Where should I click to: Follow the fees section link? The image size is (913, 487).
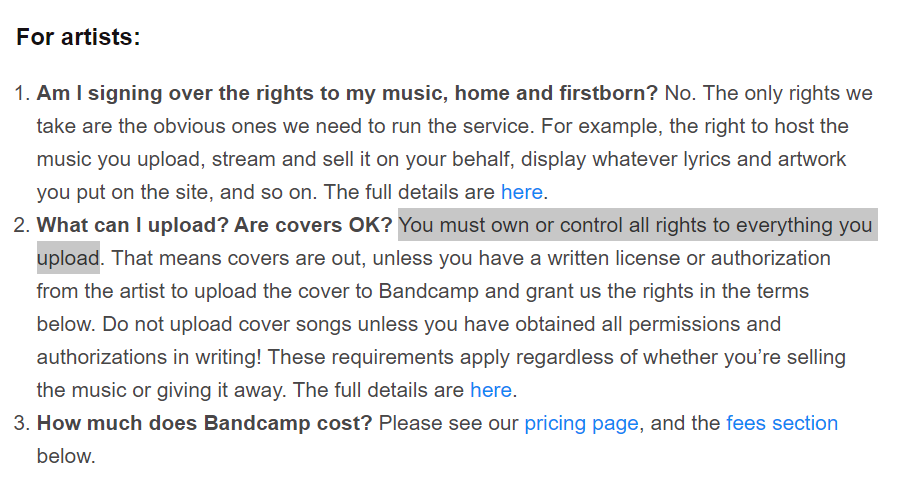[x=782, y=424]
